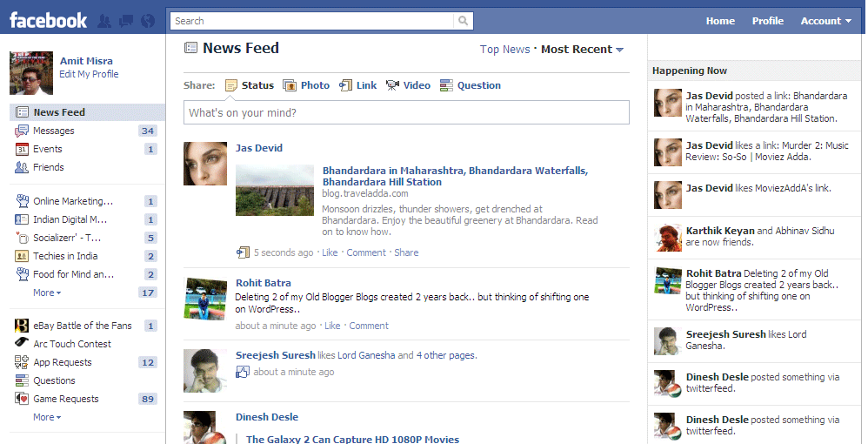Click the Question share icon

coord(446,85)
